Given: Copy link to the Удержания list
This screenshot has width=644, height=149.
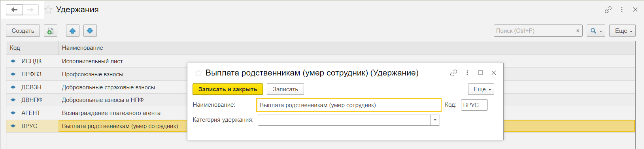Looking at the screenshot, I should click(608, 9).
